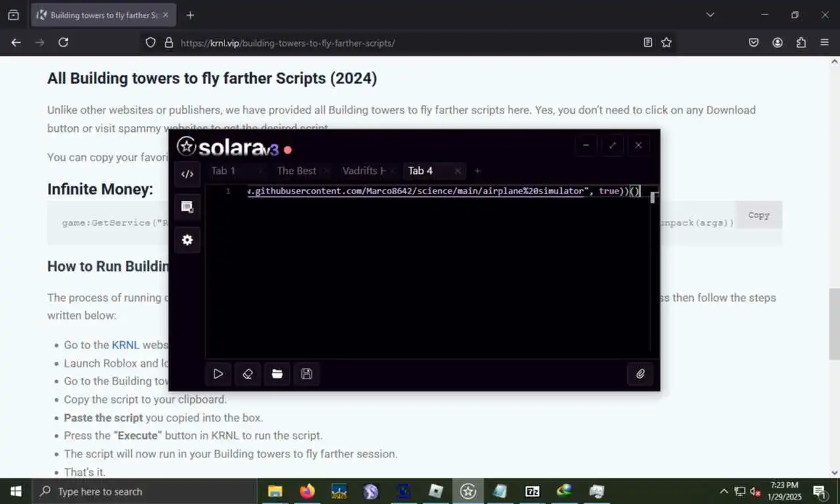This screenshot has height=504, width=840.
Task: Click the tracking protection shield icon
Action: click(150, 43)
